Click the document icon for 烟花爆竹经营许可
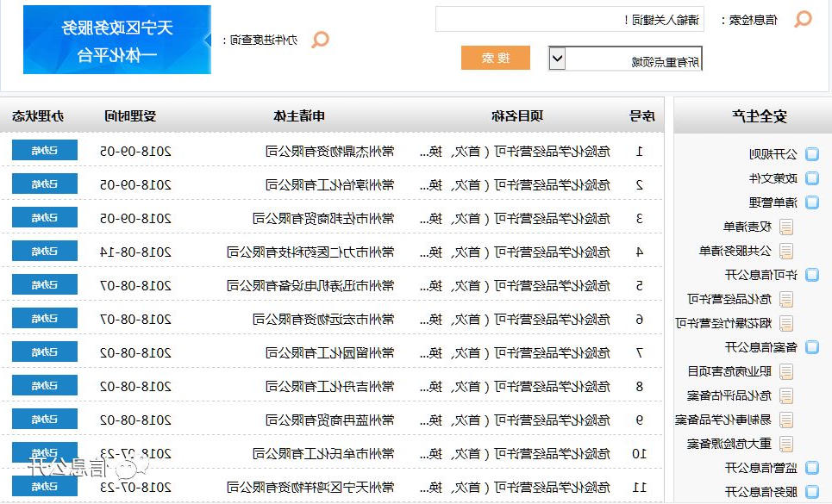The width and height of the screenshot is (832, 504). tap(786, 323)
